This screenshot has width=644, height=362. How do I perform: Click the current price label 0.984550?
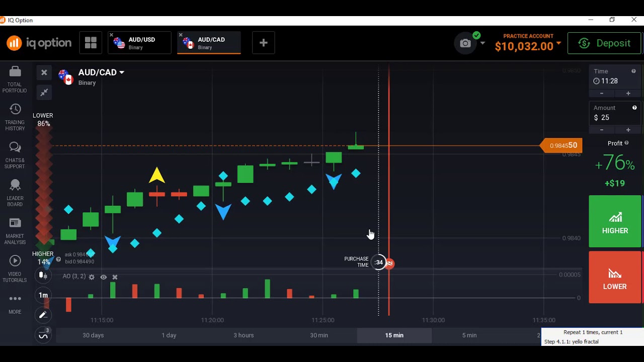561,146
